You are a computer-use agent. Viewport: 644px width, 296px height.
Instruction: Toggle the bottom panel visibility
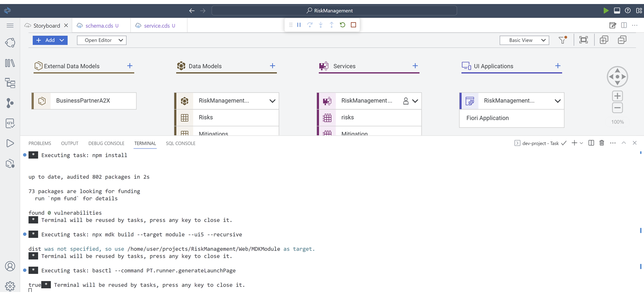tap(617, 10)
